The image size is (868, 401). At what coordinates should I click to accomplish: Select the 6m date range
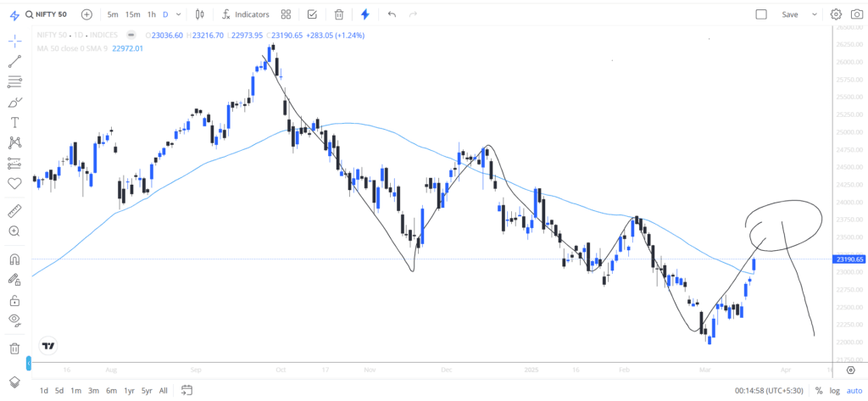[x=111, y=391]
